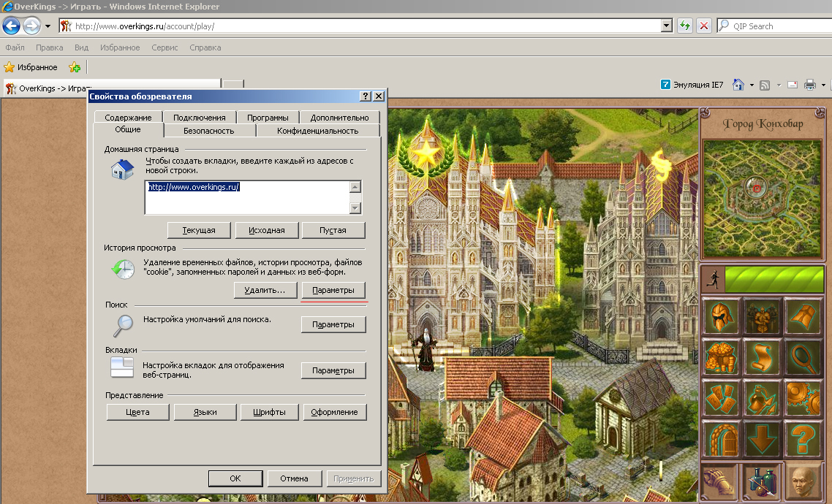This screenshot has height=504, width=832.
Task: Click the arched wooden door icon
Action: (721, 439)
